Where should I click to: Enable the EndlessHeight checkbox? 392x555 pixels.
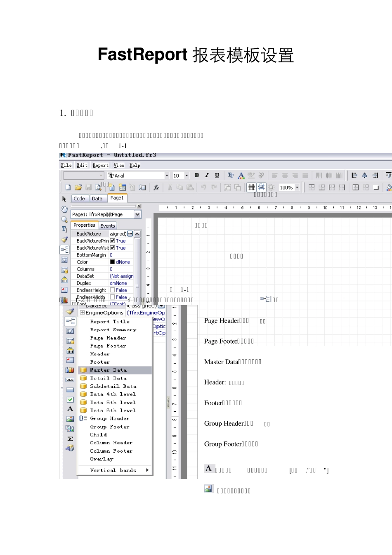(x=112, y=290)
